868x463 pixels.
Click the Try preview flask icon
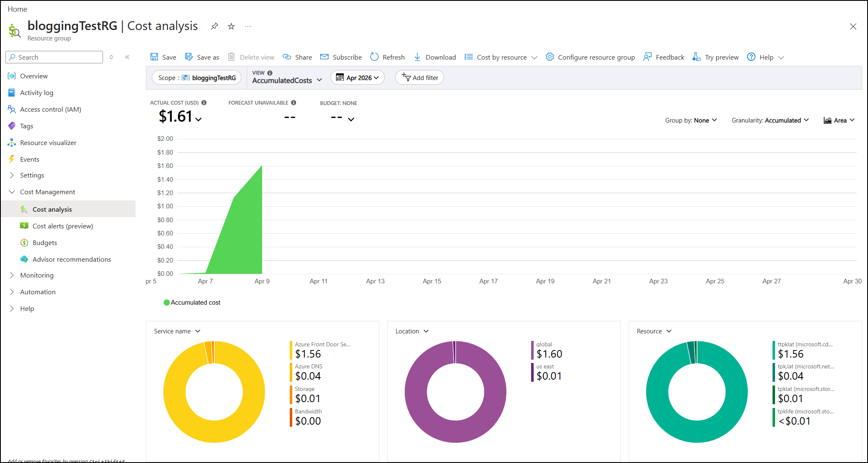696,57
